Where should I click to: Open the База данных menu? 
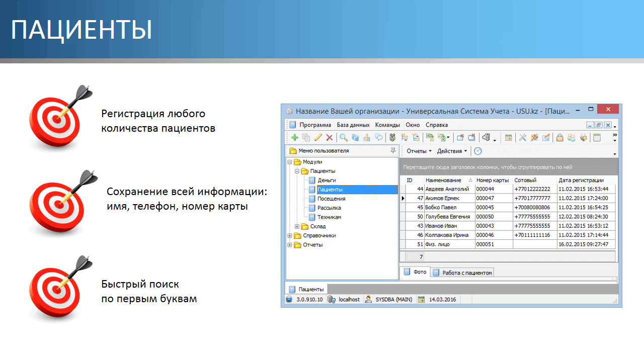coord(353,125)
